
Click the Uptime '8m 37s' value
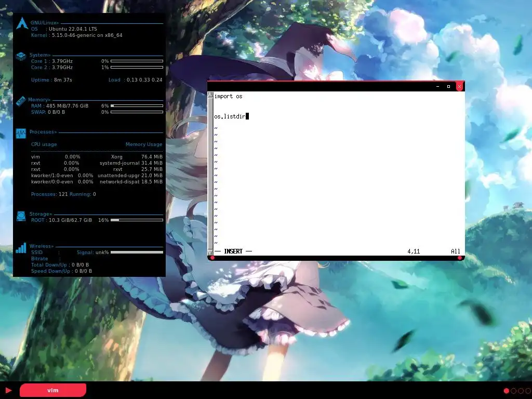click(x=63, y=79)
